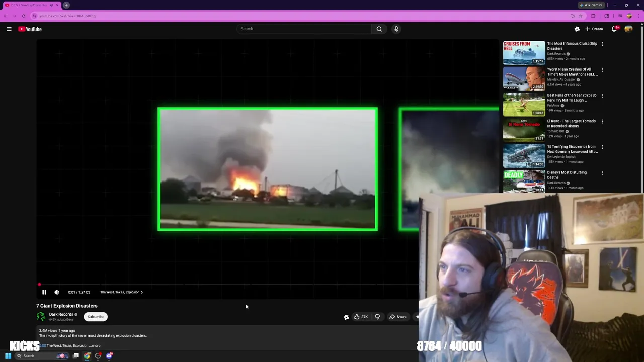Open options menu for Worst Plane Crashes video
The image size is (644, 362).
tap(602, 70)
